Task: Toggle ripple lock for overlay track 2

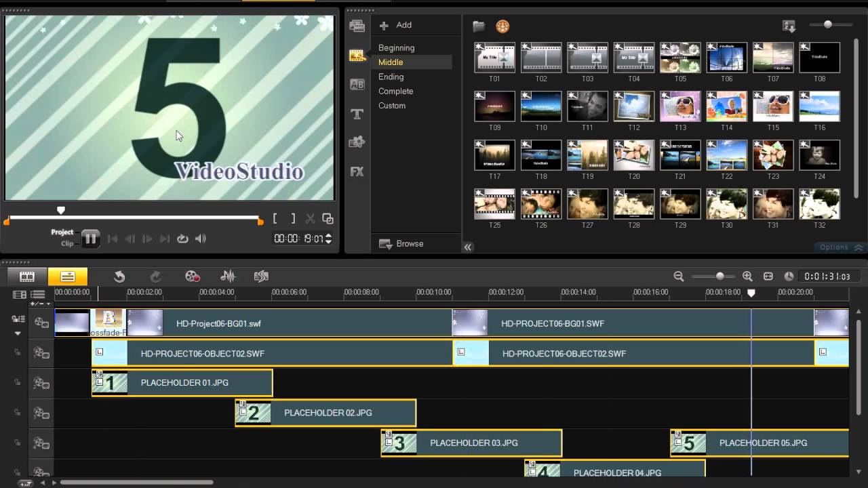Action: (18, 383)
